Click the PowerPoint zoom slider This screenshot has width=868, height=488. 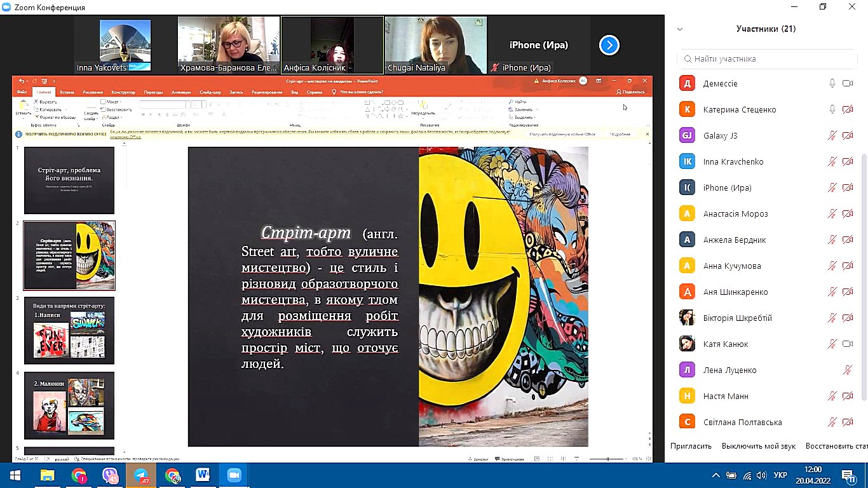pyautogui.click(x=608, y=459)
